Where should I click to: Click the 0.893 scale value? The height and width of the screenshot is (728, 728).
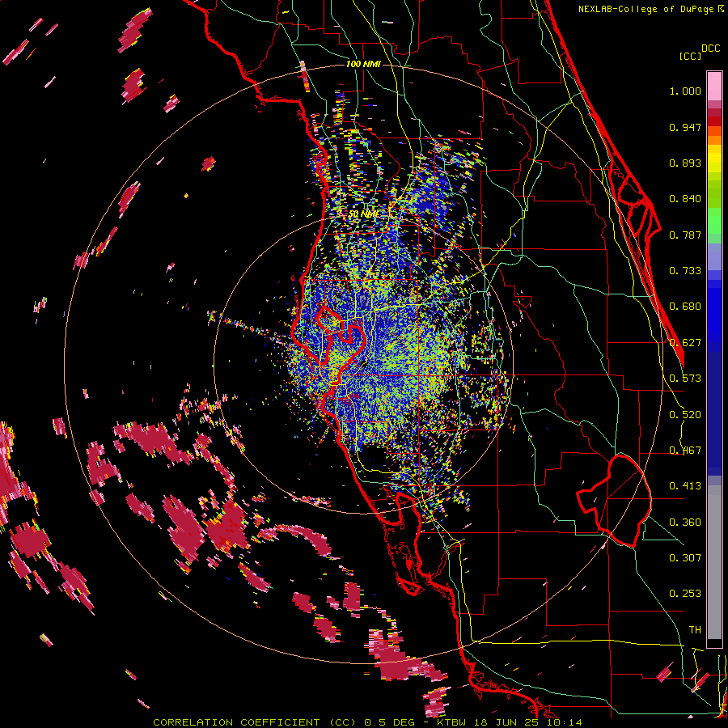(685, 163)
